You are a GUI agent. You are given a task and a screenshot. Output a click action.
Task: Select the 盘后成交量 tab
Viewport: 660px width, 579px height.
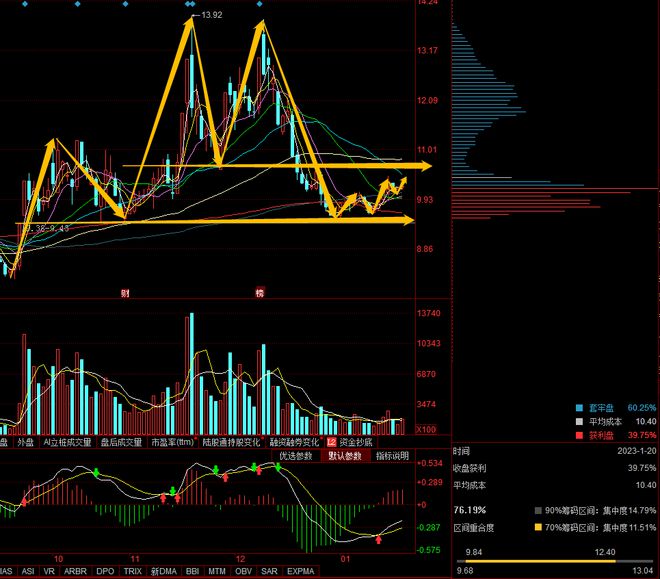tap(121, 442)
